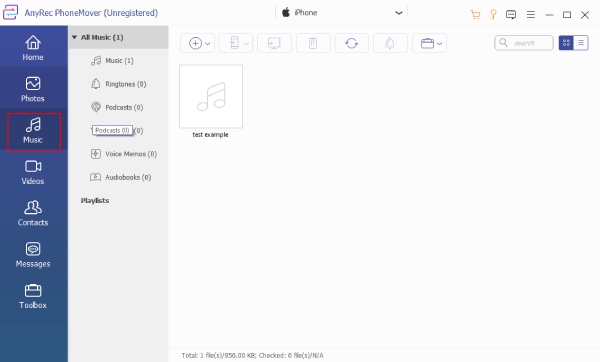Click Export to PC monitor icon
The image size is (600, 362).
274,43
